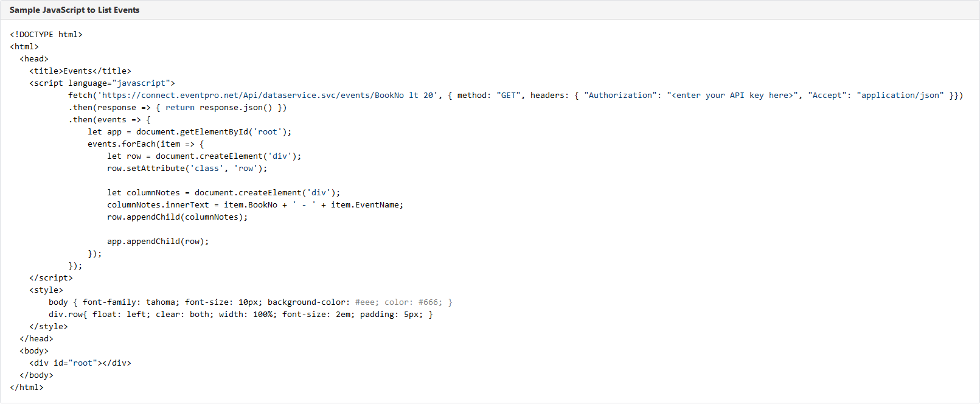Click the ".then(events => {" line
The image size is (980, 404).
(x=109, y=120)
